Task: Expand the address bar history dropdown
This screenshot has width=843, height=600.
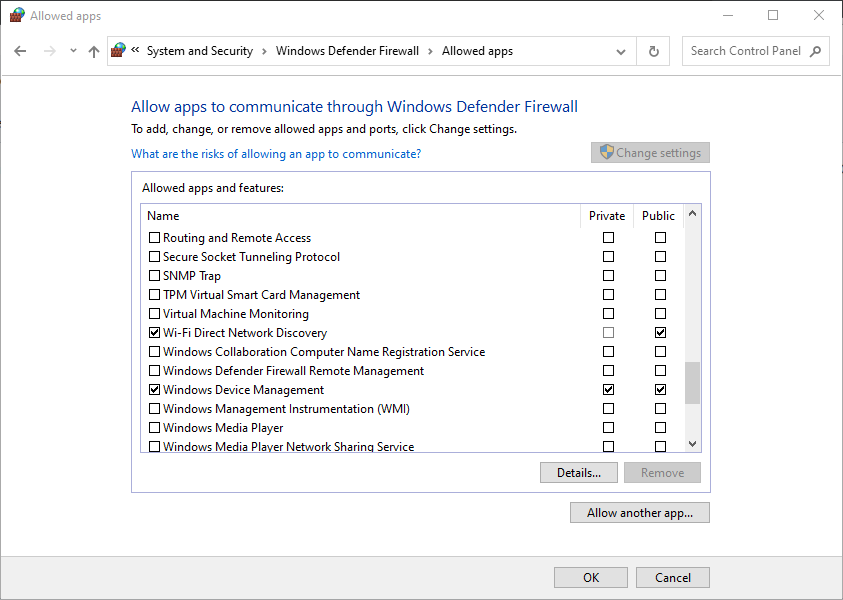Action: (x=621, y=51)
